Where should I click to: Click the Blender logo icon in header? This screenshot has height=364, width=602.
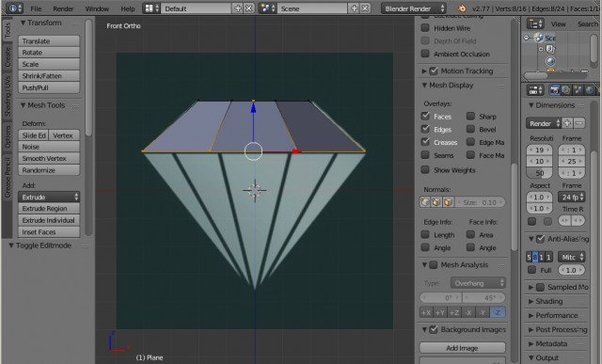coord(462,8)
